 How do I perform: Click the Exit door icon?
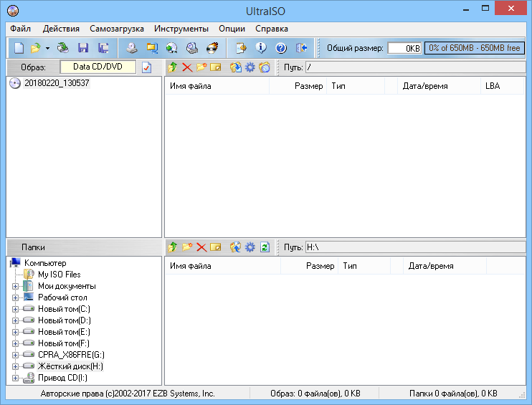click(302, 48)
